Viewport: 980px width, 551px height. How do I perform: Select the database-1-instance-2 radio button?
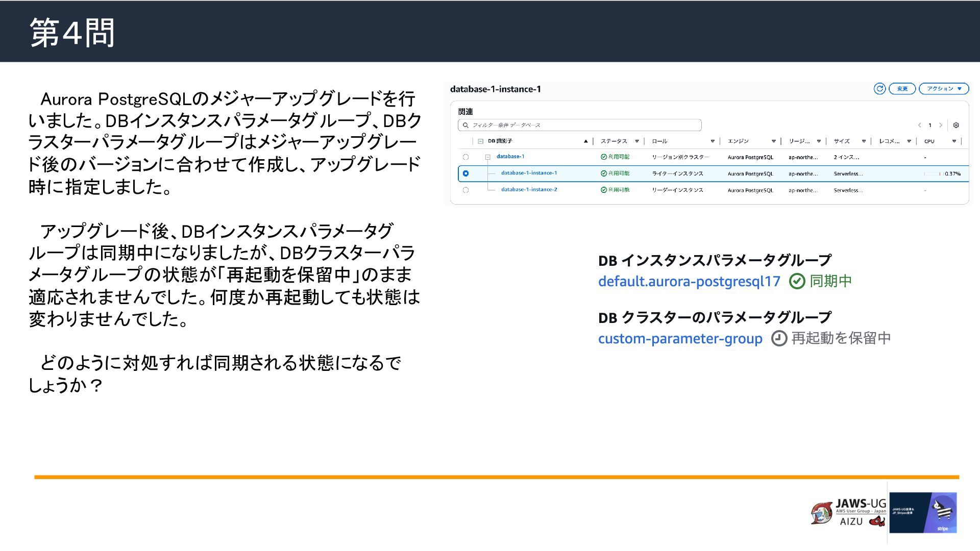click(465, 190)
